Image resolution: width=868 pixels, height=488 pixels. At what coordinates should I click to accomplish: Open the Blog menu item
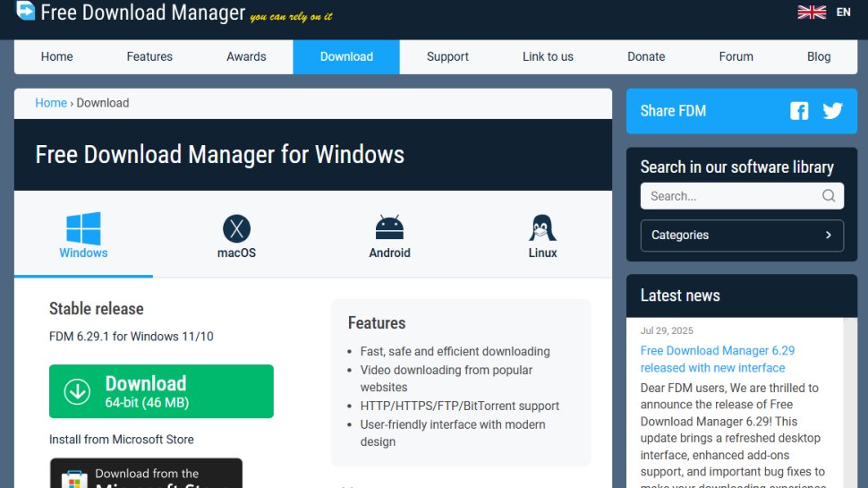(x=819, y=56)
